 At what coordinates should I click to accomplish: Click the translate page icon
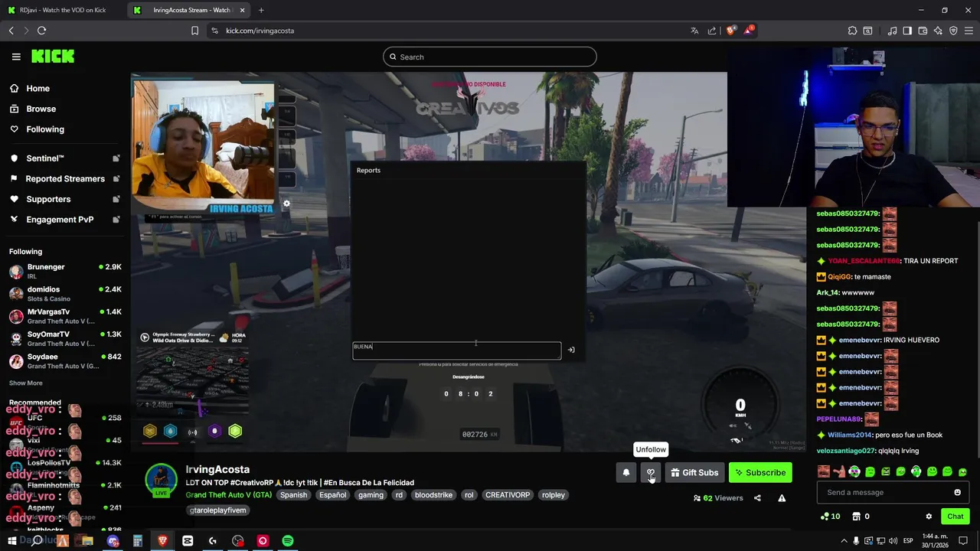694,31
